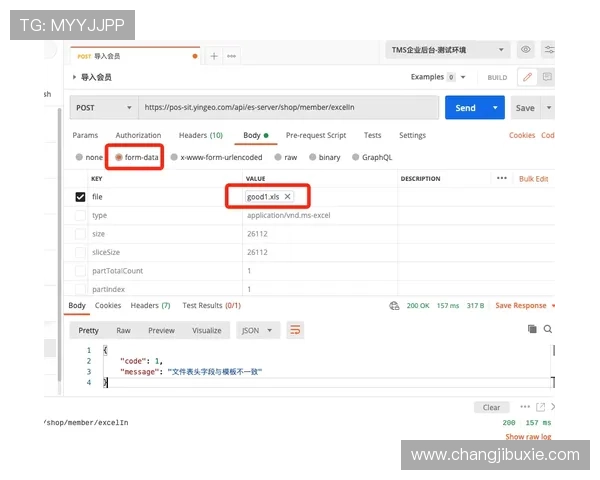Open console options ellipsis next to Clear
The width and height of the screenshot is (600, 480).
pos(525,407)
